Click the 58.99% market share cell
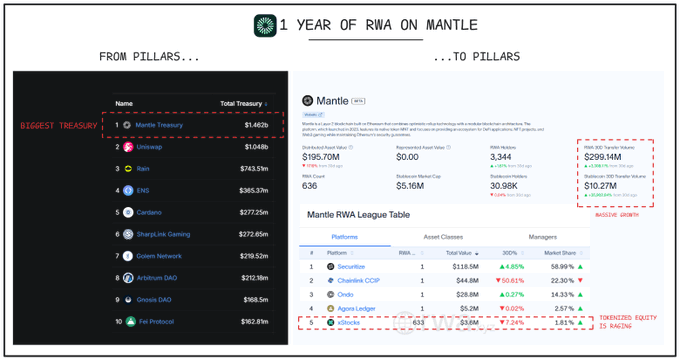This screenshot has width=680, height=360. pyautogui.click(x=562, y=267)
